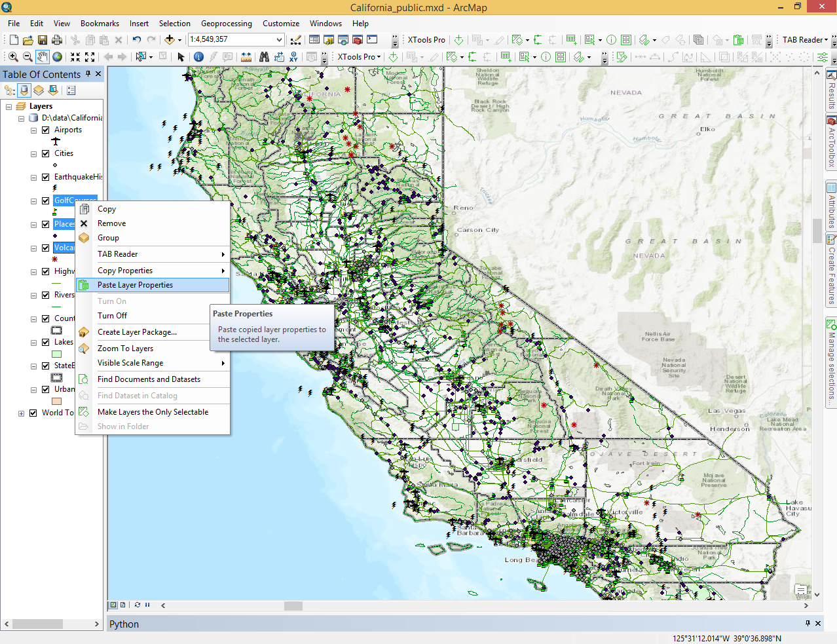The image size is (837, 644).
Task: Choose the Select Elements arrow tool
Action: (x=181, y=57)
